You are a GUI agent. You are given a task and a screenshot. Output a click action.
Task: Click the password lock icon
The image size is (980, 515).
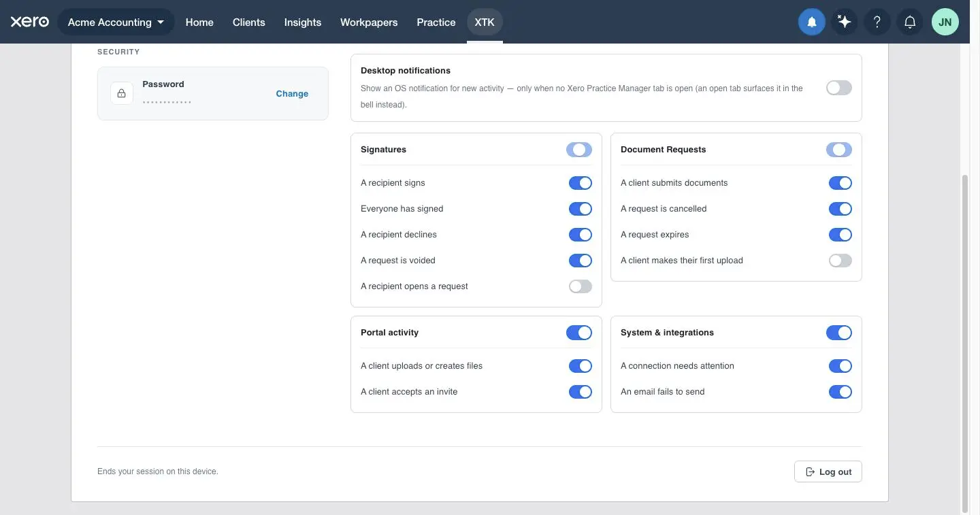coord(122,93)
